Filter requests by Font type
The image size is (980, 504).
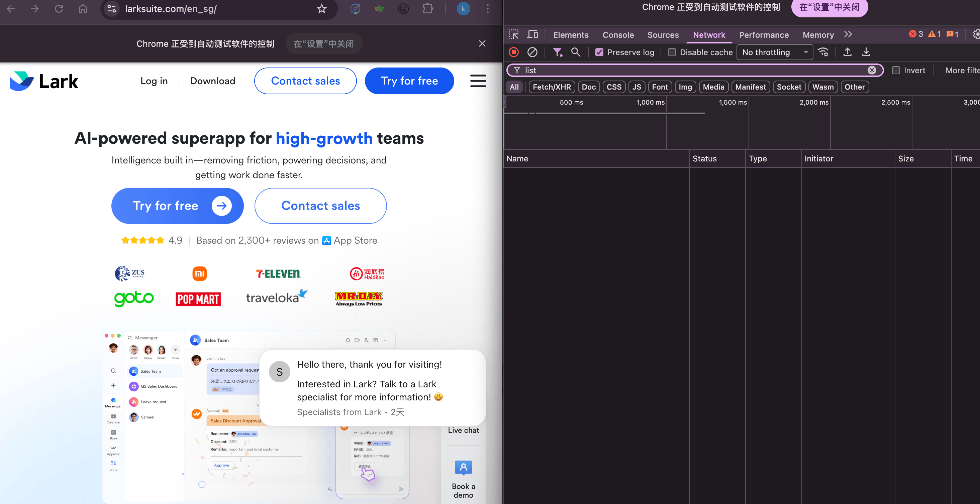click(x=660, y=87)
